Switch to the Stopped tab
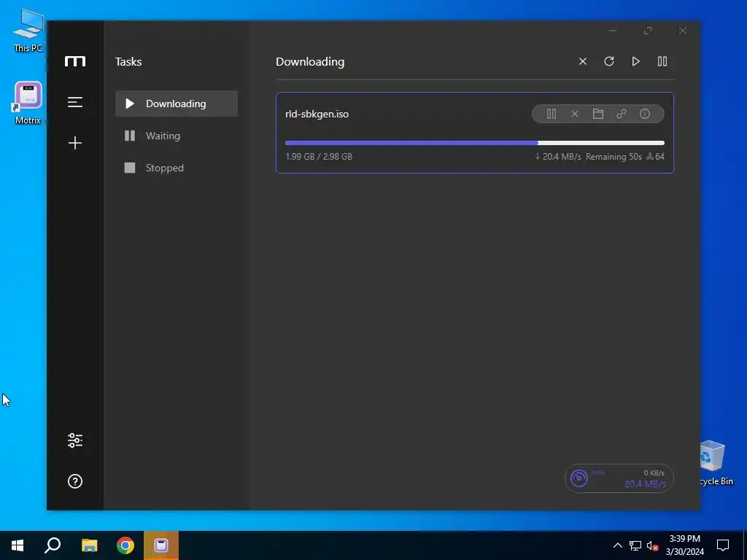The height and width of the screenshot is (560, 747). [177, 168]
